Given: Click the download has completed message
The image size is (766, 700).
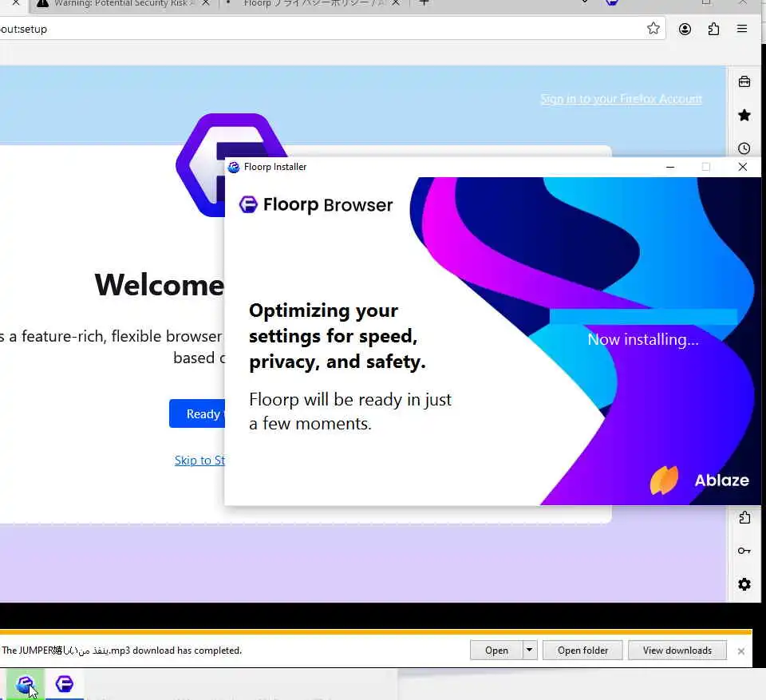Looking at the screenshot, I should coord(121,651).
